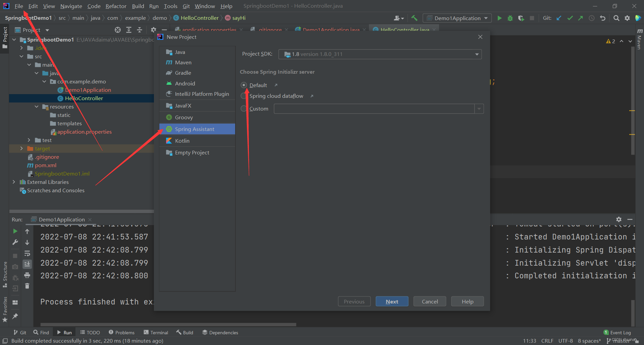Open Event Log in status bar
Screen dimensions: 644x345
click(617, 332)
